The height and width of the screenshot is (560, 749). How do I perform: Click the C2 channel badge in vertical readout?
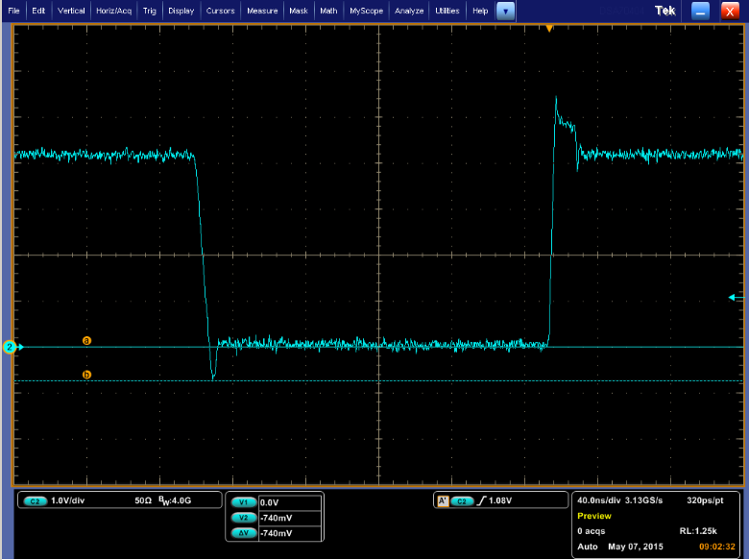click(35, 500)
